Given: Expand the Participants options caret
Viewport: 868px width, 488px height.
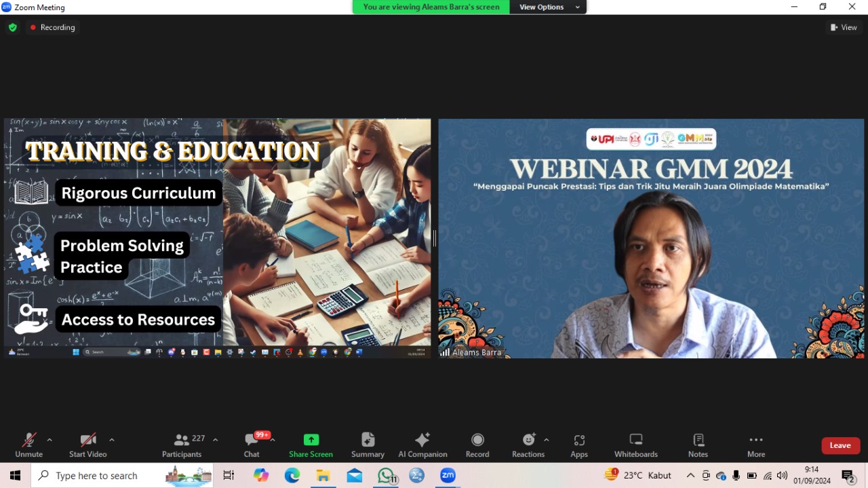Looking at the screenshot, I should 215,440.
